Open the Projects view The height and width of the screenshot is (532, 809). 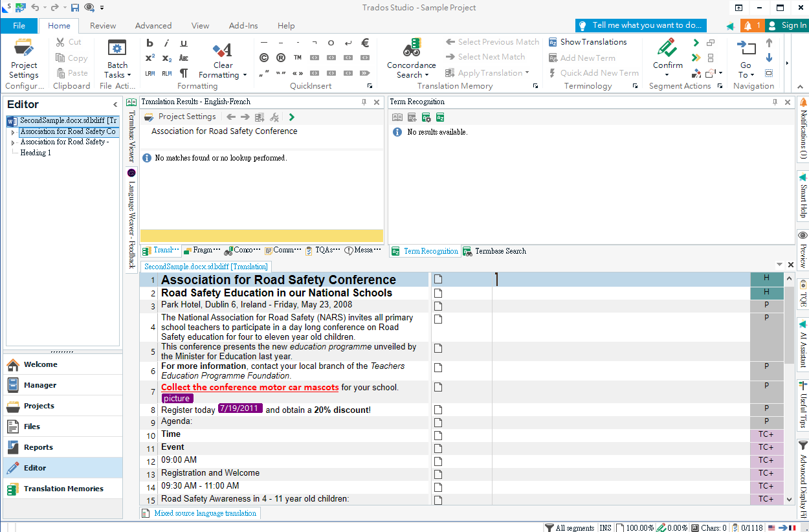63,406
